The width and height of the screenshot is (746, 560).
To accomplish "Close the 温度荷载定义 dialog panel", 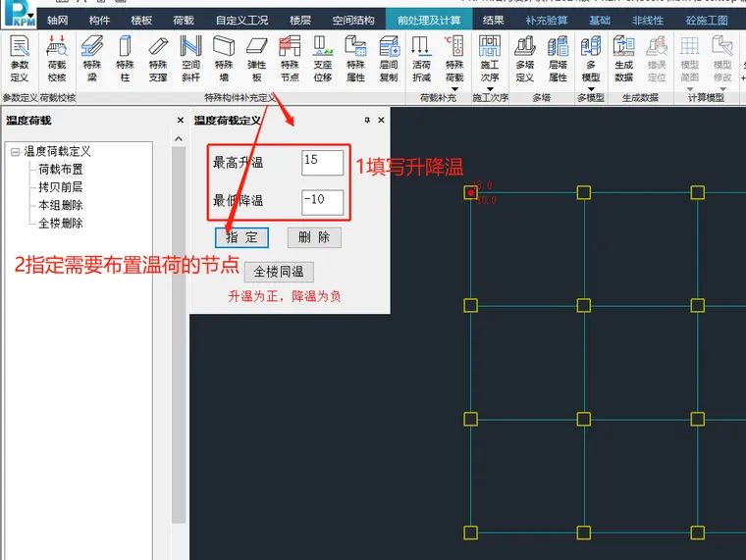I will click(x=381, y=121).
